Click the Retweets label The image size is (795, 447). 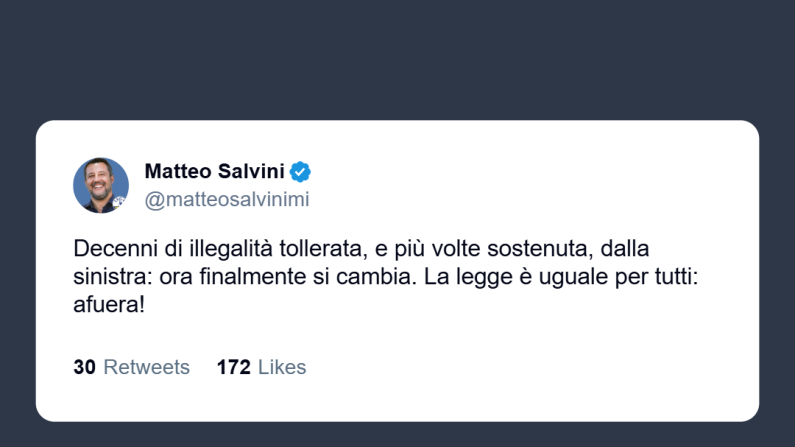pyautogui.click(x=146, y=367)
